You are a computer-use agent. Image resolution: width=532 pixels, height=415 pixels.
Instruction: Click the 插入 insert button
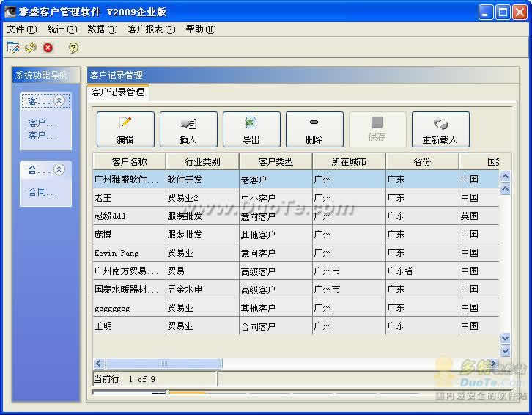pos(188,129)
